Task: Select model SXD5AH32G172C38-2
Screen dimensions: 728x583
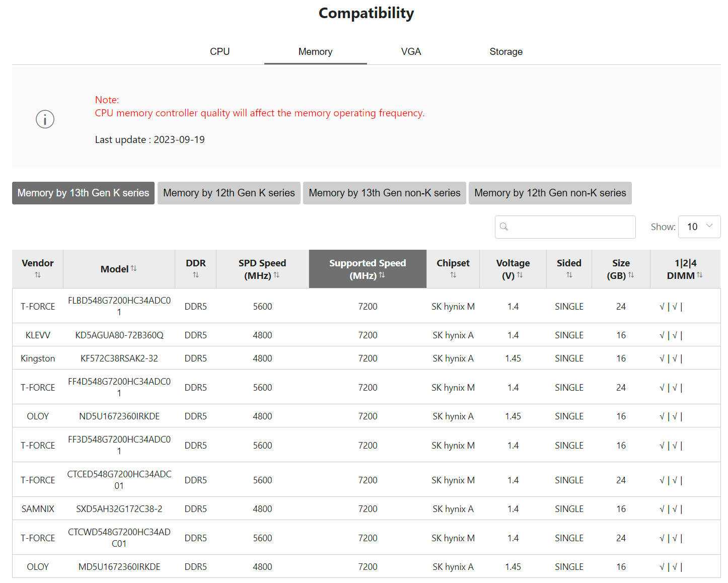Action: (119, 508)
